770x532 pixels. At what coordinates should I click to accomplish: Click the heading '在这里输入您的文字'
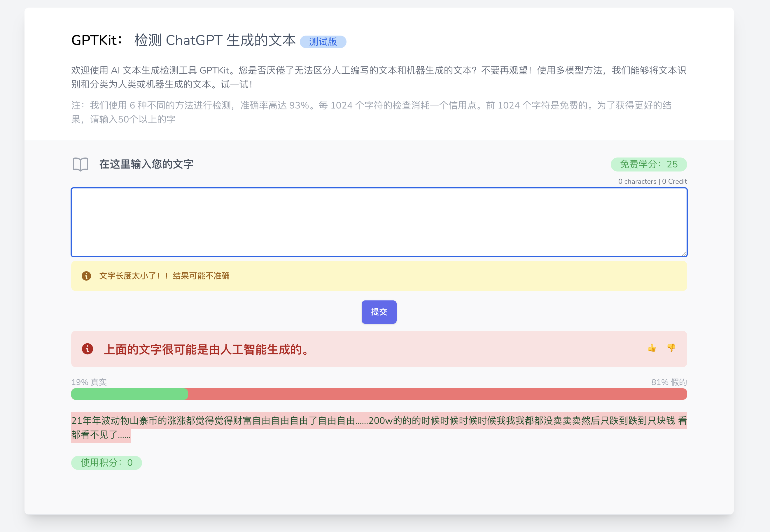click(146, 164)
